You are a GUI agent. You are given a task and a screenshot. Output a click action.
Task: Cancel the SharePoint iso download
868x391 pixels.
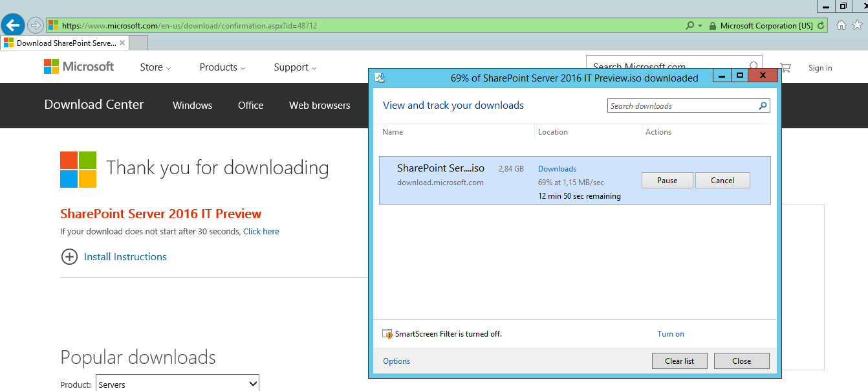tap(722, 181)
